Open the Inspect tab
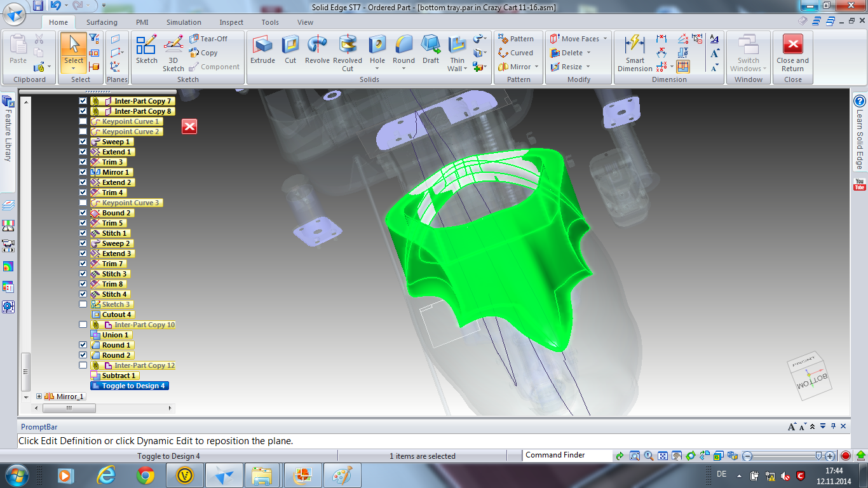This screenshot has height=488, width=868. (x=231, y=22)
